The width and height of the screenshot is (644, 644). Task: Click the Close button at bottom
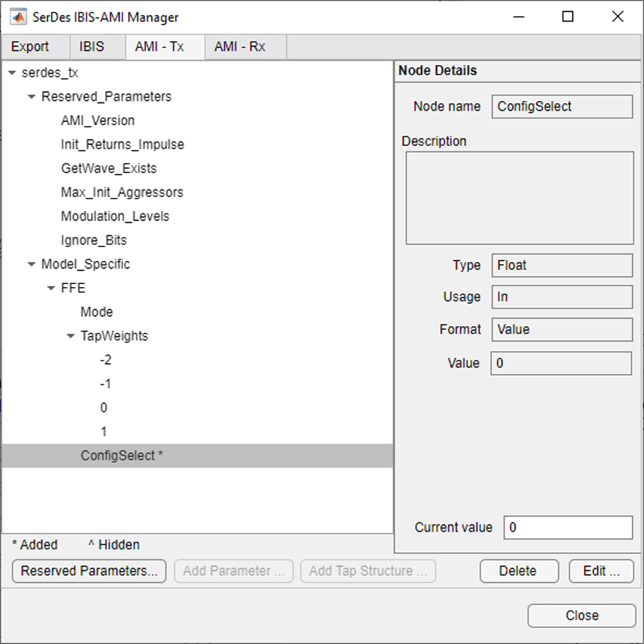click(581, 615)
